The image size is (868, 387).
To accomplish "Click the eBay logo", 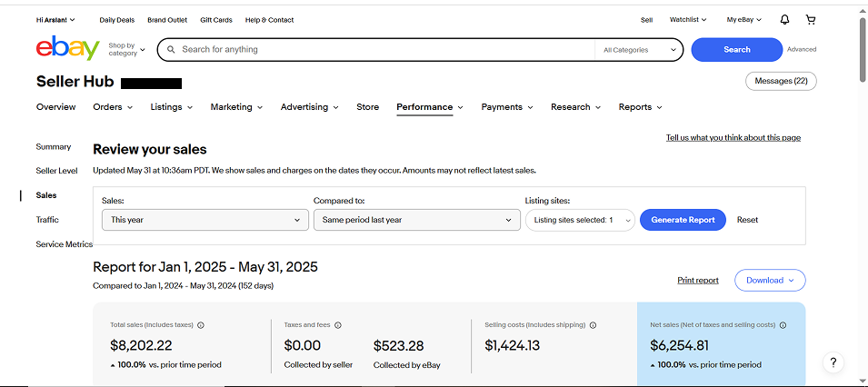I will point(67,48).
